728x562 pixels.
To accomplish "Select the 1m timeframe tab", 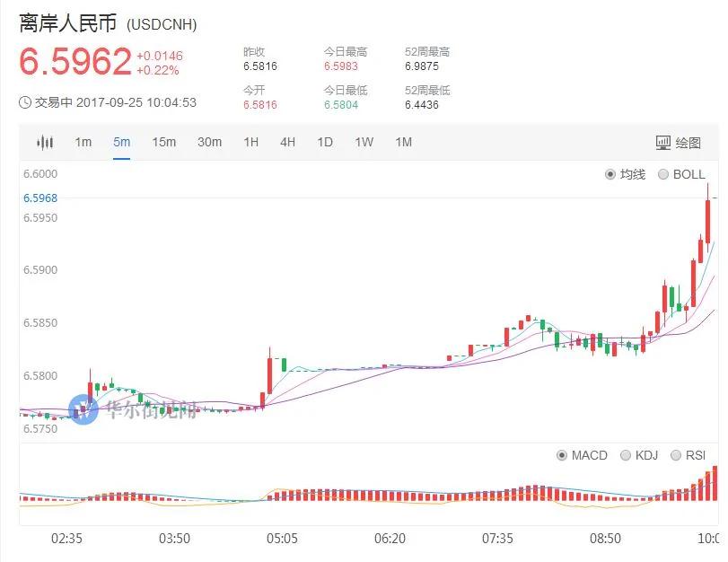I will point(83,142).
